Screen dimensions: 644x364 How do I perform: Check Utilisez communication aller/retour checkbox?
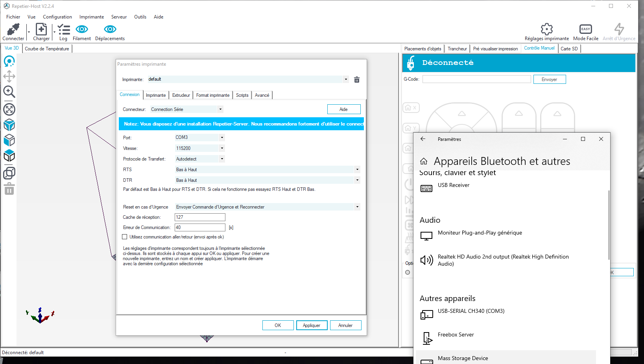[x=125, y=237]
